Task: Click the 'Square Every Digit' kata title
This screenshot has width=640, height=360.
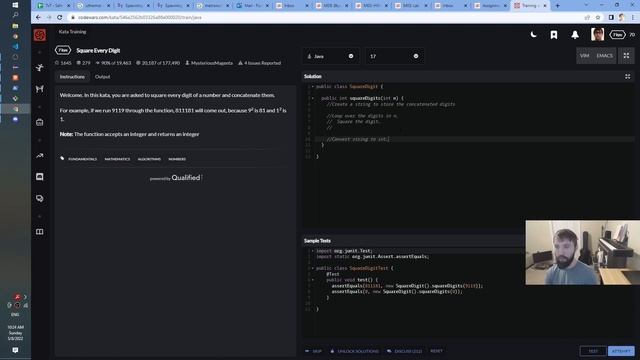Action: coord(98,51)
